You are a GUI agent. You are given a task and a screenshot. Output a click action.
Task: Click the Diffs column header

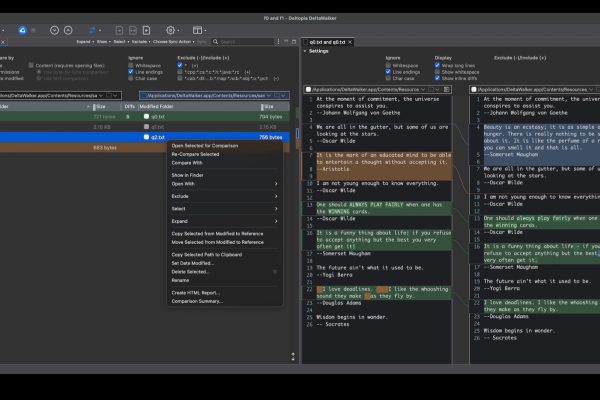coord(129,106)
